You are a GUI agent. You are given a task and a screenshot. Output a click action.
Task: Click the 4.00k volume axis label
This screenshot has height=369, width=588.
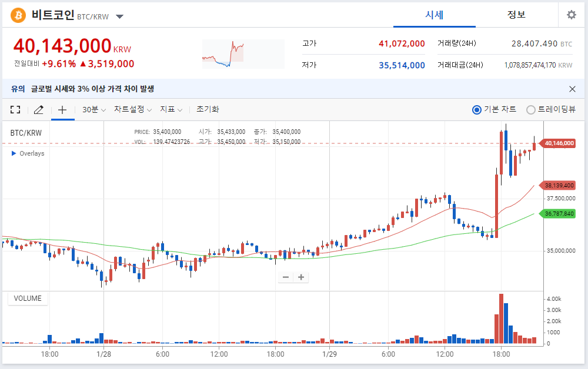tap(554, 299)
